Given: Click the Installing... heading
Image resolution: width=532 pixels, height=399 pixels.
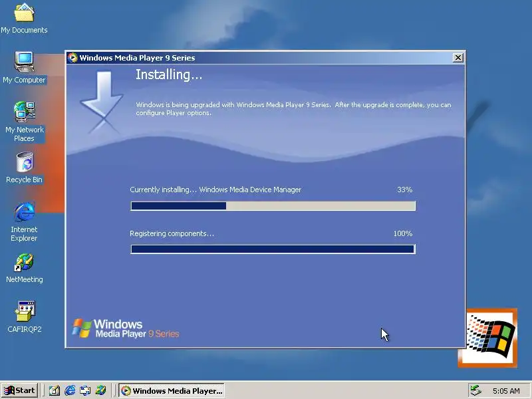Looking at the screenshot, I should click(169, 74).
